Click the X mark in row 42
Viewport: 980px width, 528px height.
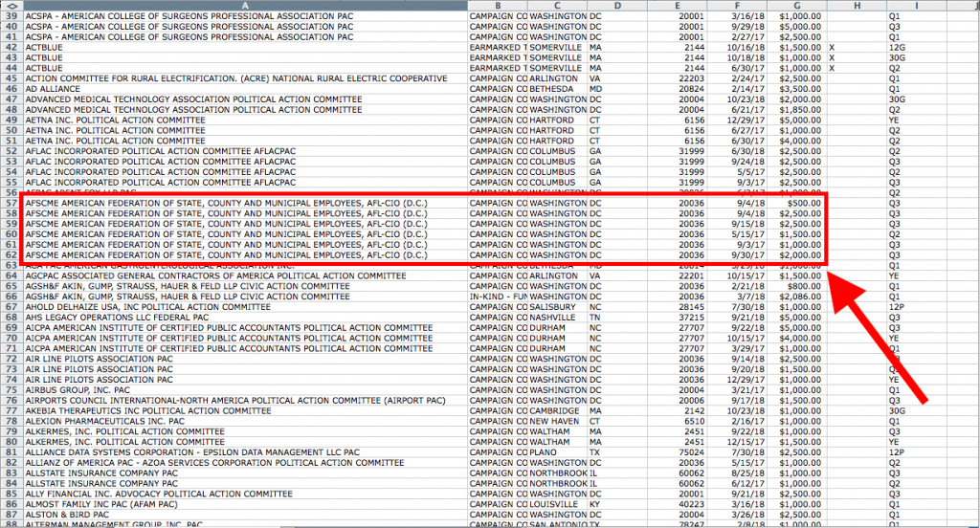(857, 48)
